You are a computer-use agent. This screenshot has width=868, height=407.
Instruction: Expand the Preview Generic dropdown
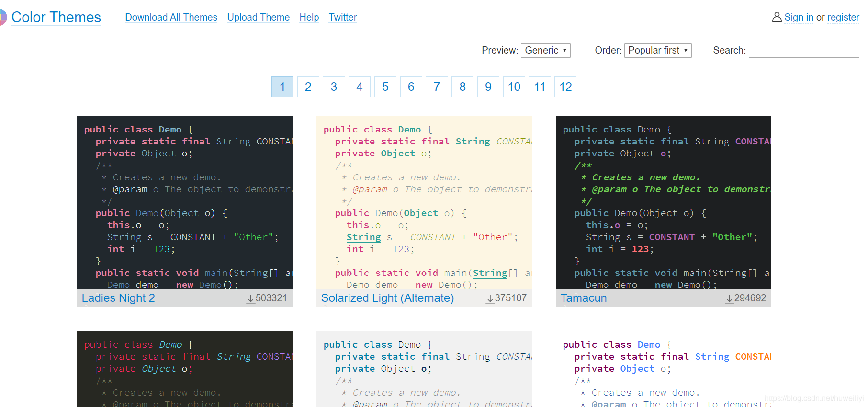(x=546, y=50)
